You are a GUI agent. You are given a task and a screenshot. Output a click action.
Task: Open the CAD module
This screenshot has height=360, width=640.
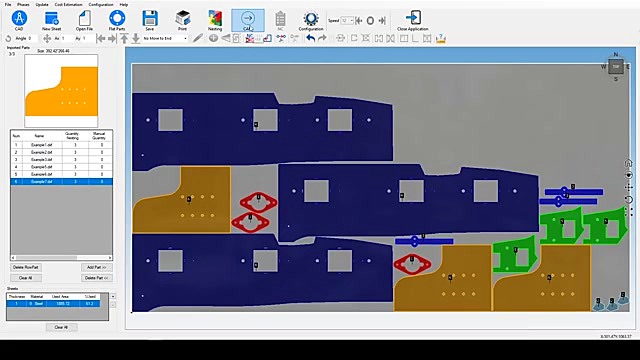coord(19,20)
